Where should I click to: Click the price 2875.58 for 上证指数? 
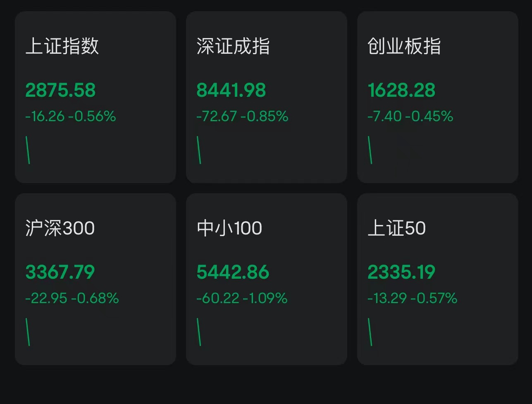(x=60, y=90)
